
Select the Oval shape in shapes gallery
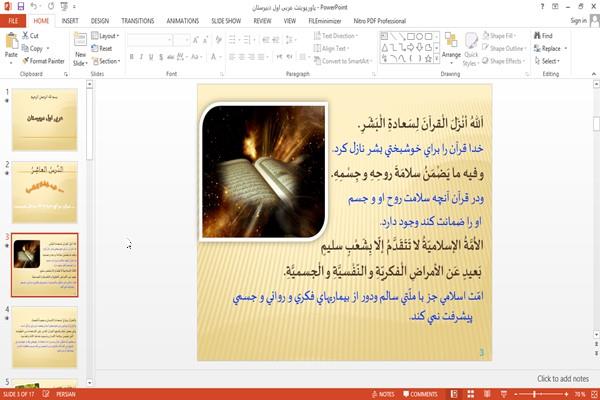pyautogui.click(x=419, y=37)
